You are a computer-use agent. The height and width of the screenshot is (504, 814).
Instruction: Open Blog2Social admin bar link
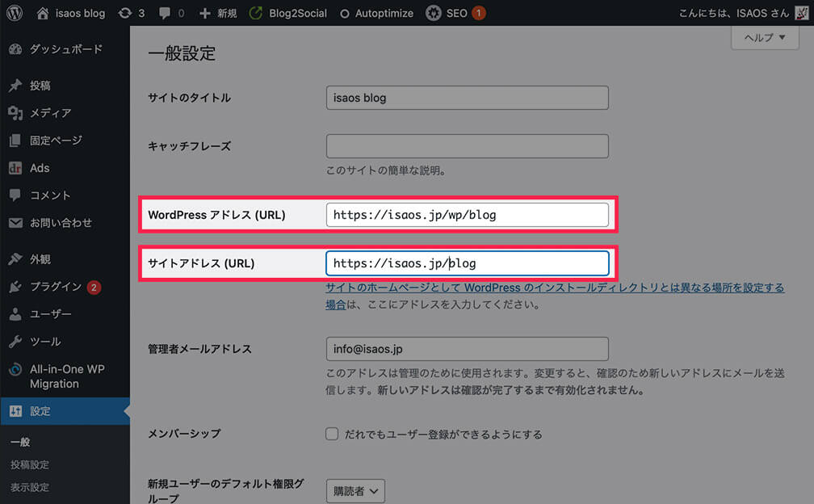point(298,13)
